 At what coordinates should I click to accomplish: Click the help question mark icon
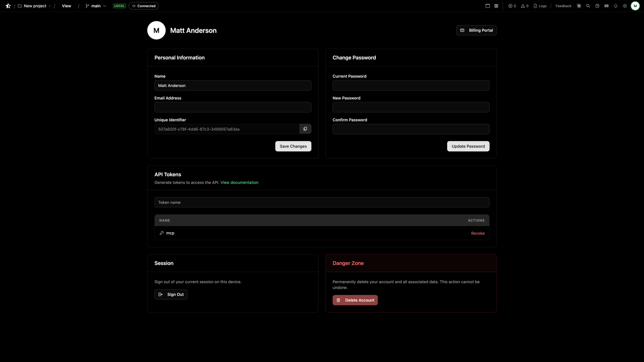coord(597,6)
